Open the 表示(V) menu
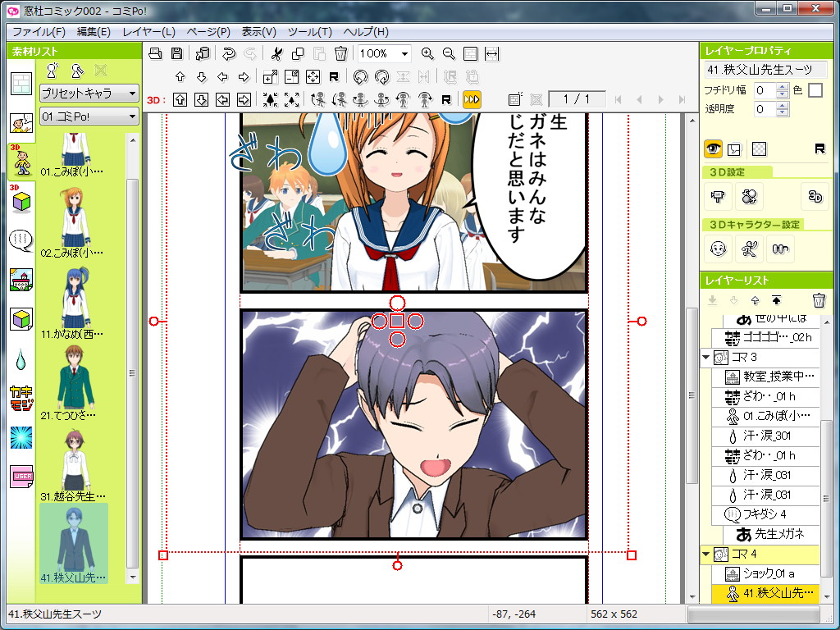Viewport: 840px width, 630px height. (258, 31)
